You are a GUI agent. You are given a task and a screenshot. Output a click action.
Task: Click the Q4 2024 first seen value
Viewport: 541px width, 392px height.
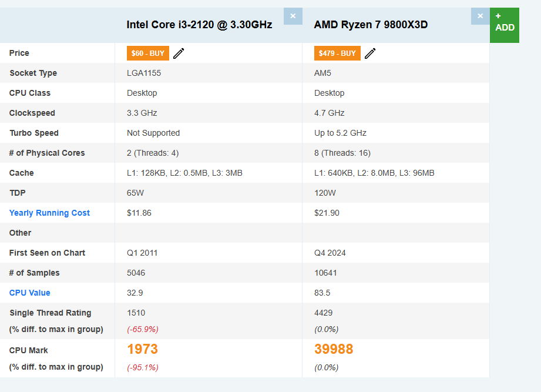click(330, 253)
